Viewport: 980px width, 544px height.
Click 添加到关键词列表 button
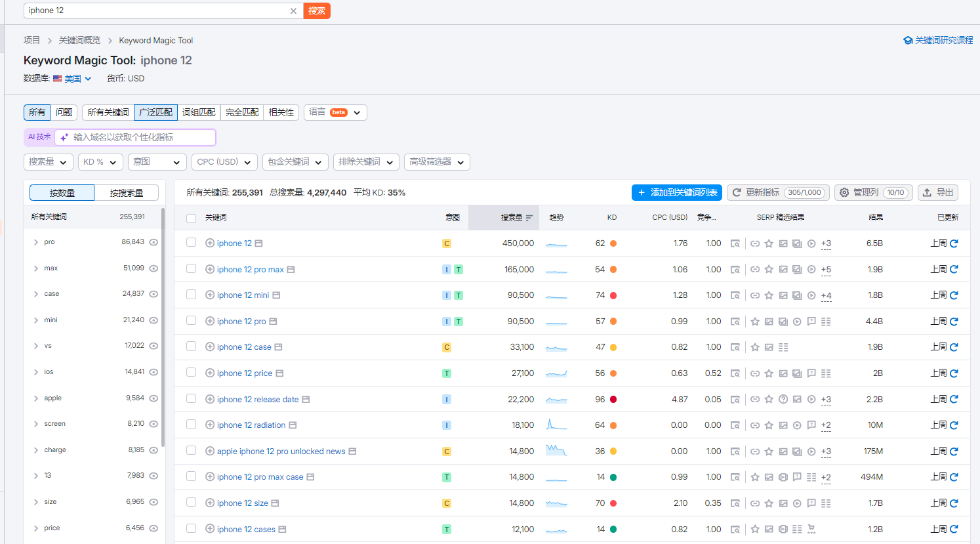pos(677,193)
